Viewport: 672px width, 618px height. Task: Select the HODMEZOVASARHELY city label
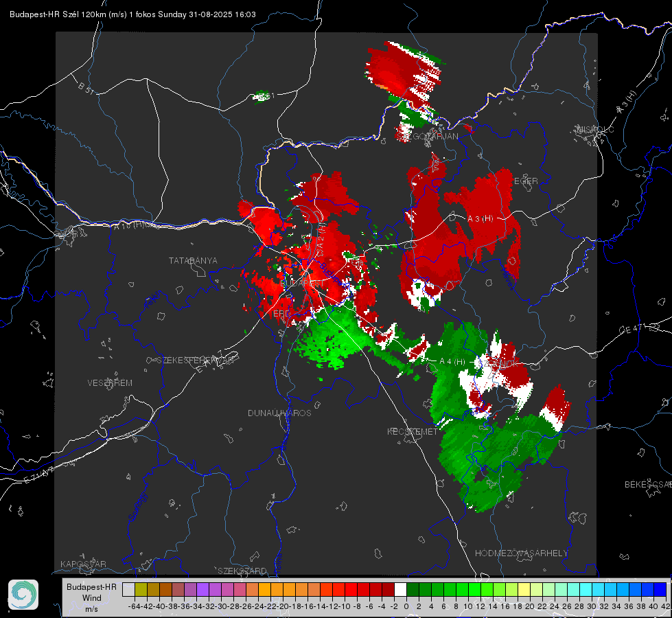(521, 553)
